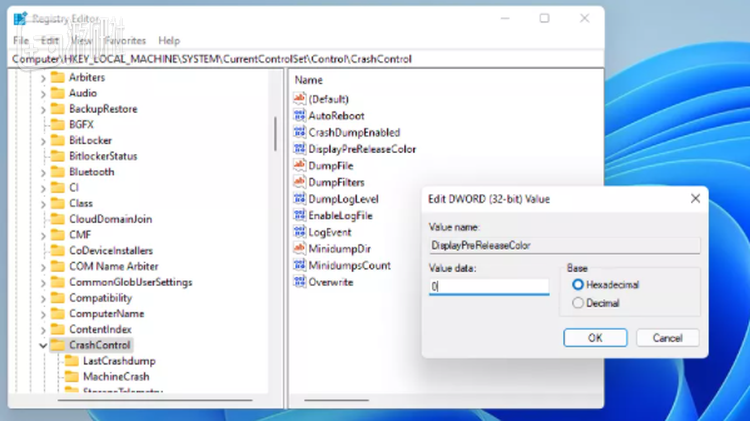This screenshot has height=421, width=750.
Task: Select the Decimal base radio button
Action: 578,303
